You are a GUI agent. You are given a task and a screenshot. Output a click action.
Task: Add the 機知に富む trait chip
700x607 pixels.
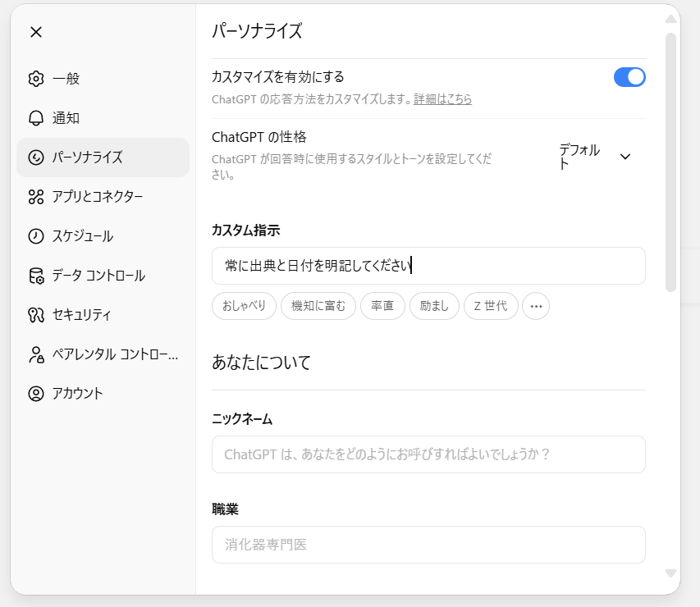click(x=318, y=306)
